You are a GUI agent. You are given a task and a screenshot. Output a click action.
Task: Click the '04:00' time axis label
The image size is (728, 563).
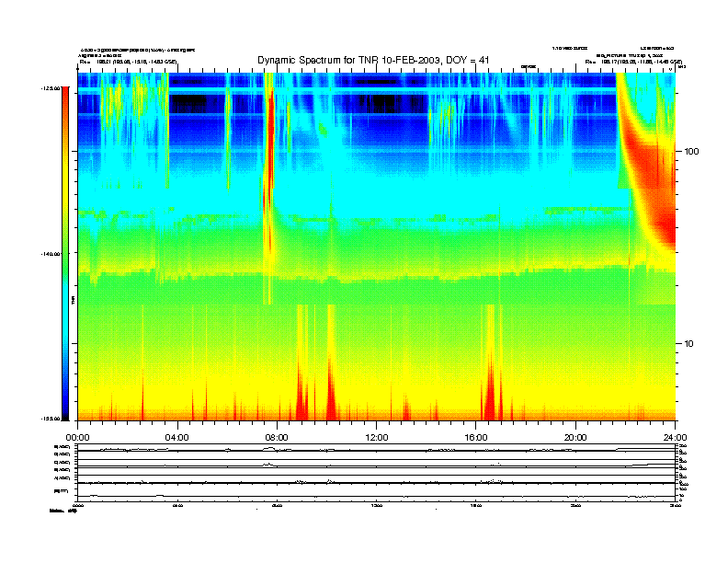tap(177, 437)
